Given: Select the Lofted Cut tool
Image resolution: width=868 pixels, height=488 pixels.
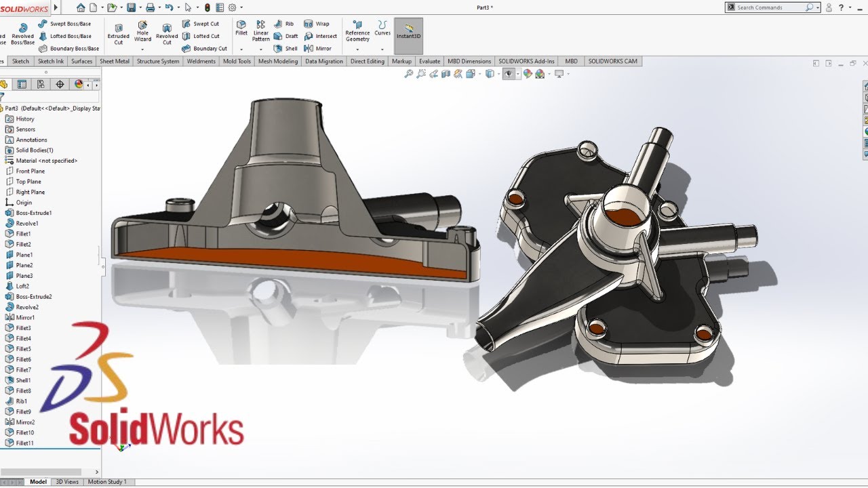Looking at the screenshot, I should tap(201, 36).
